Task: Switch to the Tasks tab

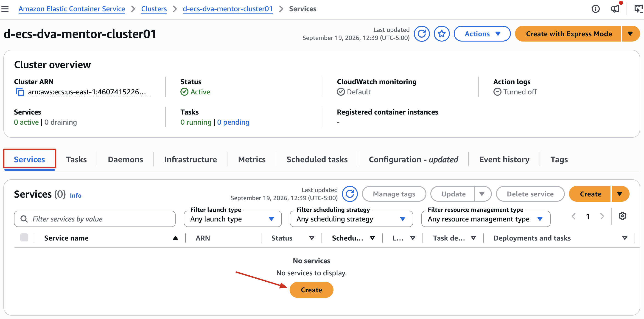Action: pyautogui.click(x=76, y=159)
